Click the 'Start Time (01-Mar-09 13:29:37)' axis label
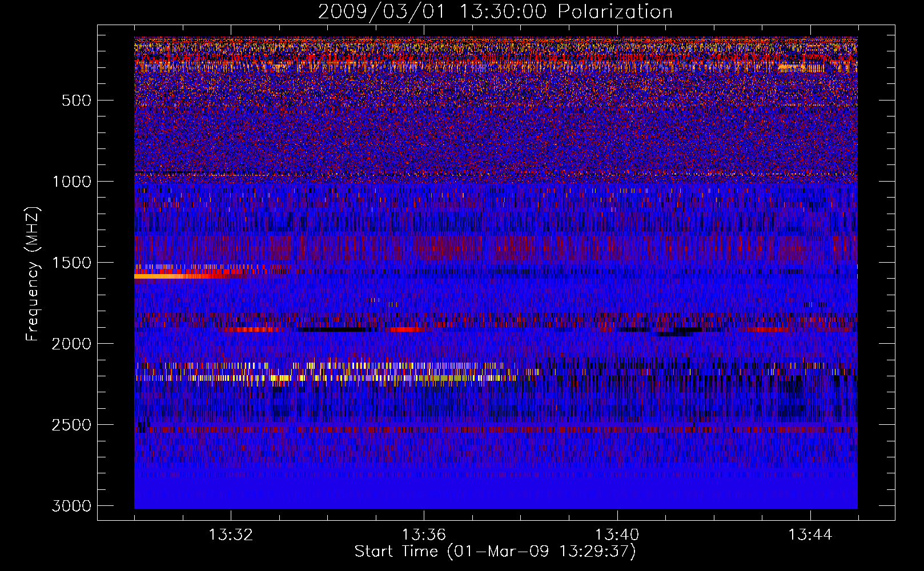924x571 pixels. 495,552
